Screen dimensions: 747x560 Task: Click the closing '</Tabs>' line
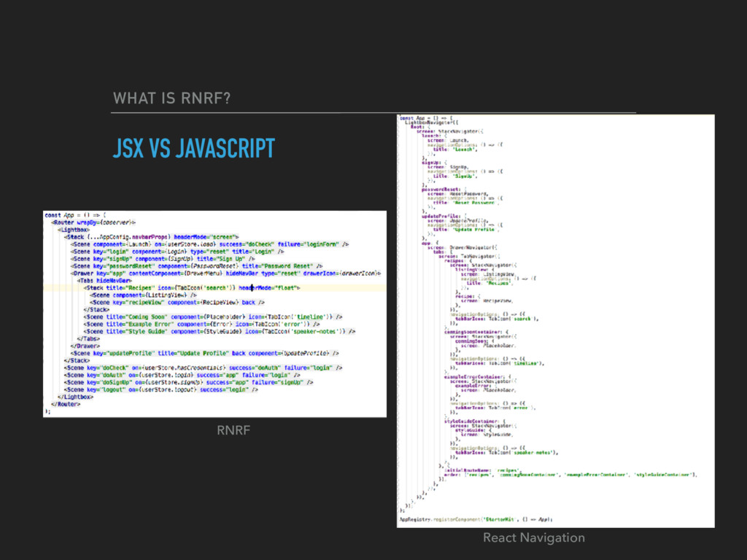(88, 338)
